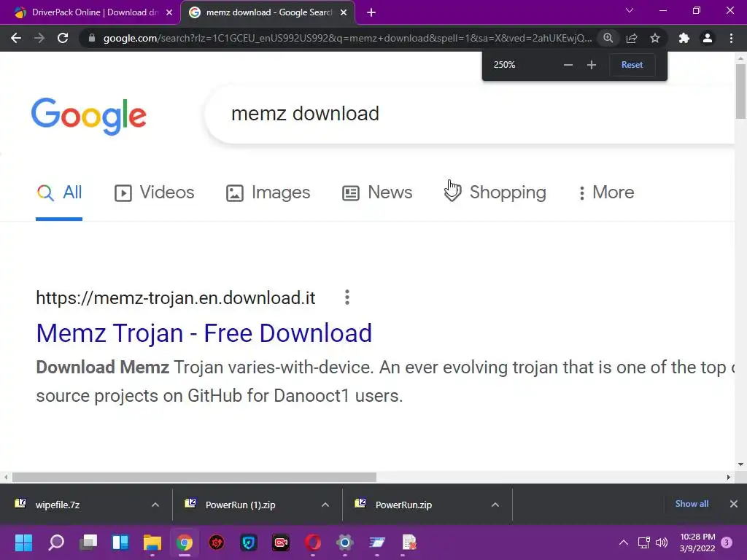Switch to Shopping results
Screen dimensions: 747x560
(495, 192)
